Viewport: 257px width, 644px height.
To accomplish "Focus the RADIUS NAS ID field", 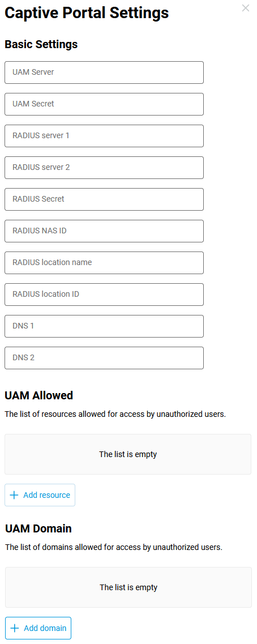I will click(104, 231).
